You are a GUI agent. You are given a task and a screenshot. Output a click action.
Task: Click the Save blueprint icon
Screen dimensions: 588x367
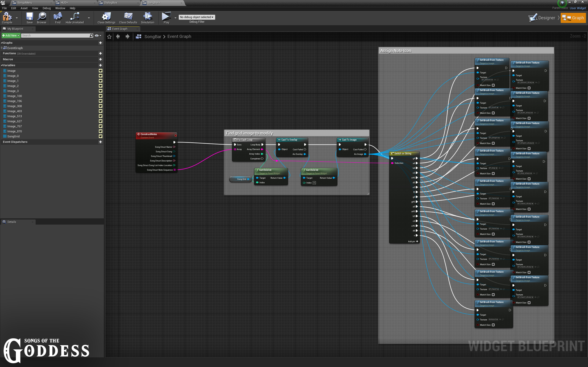(29, 17)
